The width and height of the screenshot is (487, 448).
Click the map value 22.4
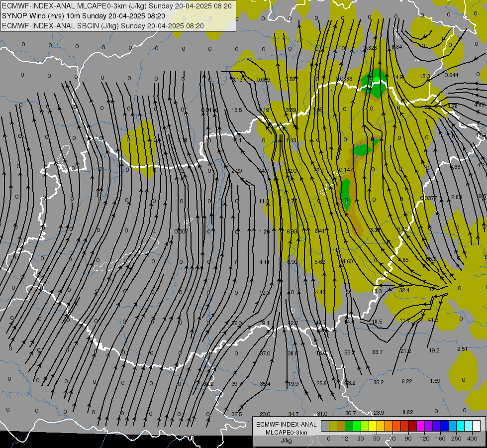point(319,170)
